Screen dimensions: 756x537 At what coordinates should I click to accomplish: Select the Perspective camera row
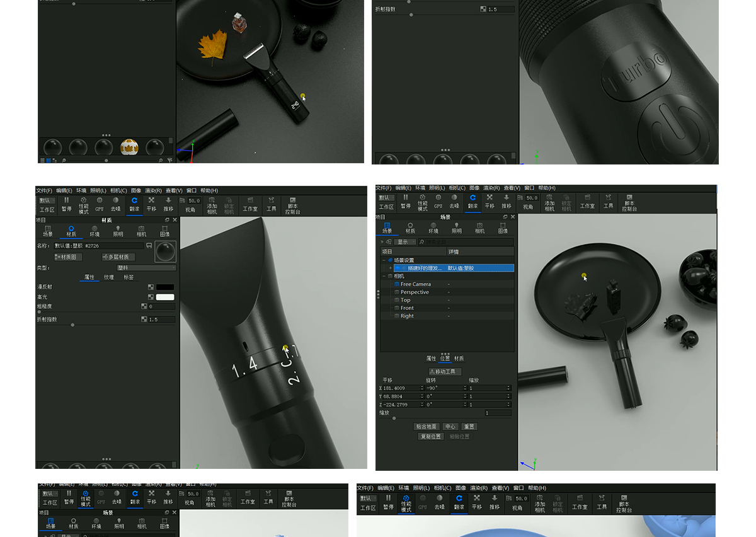447,292
